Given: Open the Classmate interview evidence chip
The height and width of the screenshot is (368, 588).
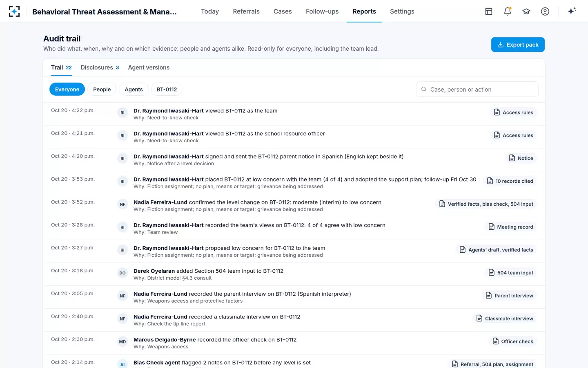Looking at the screenshot, I should (x=504, y=319).
